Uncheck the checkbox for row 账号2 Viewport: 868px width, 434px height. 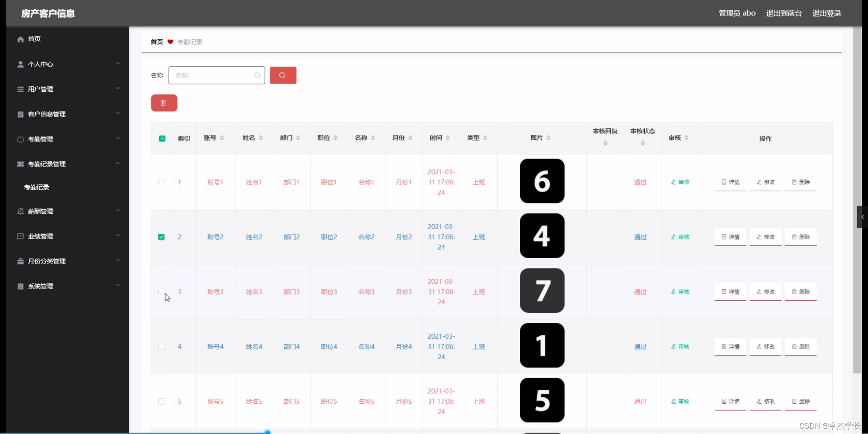[x=161, y=237]
